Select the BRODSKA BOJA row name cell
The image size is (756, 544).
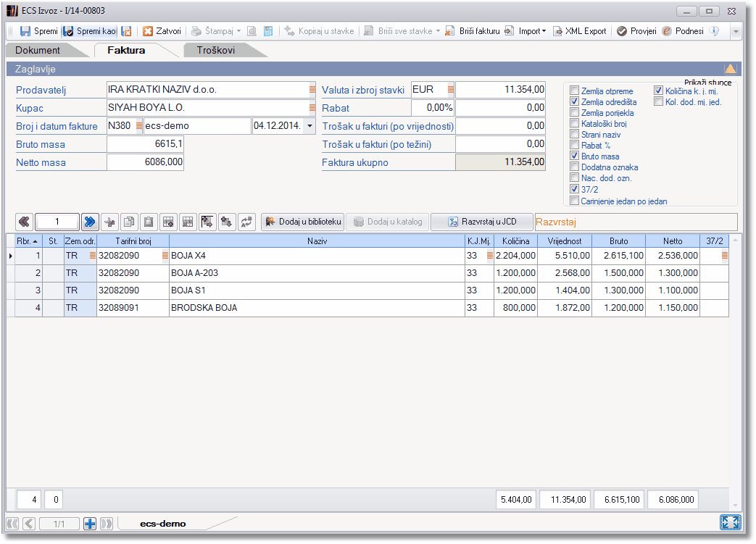click(x=317, y=308)
